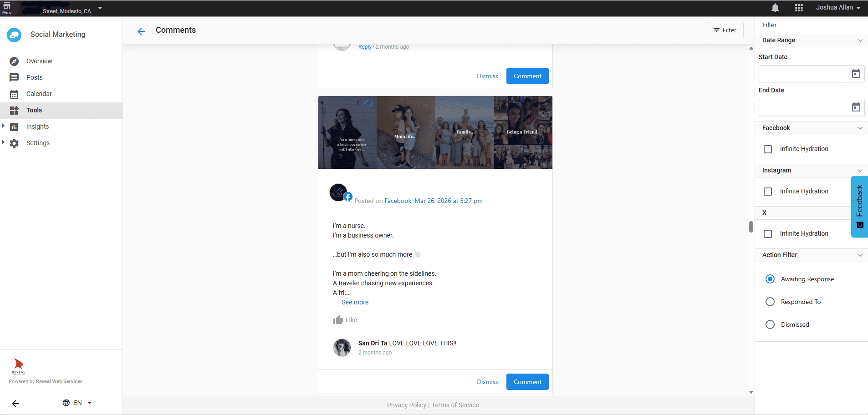Open Overview from the sidebar compass icon

click(x=14, y=61)
